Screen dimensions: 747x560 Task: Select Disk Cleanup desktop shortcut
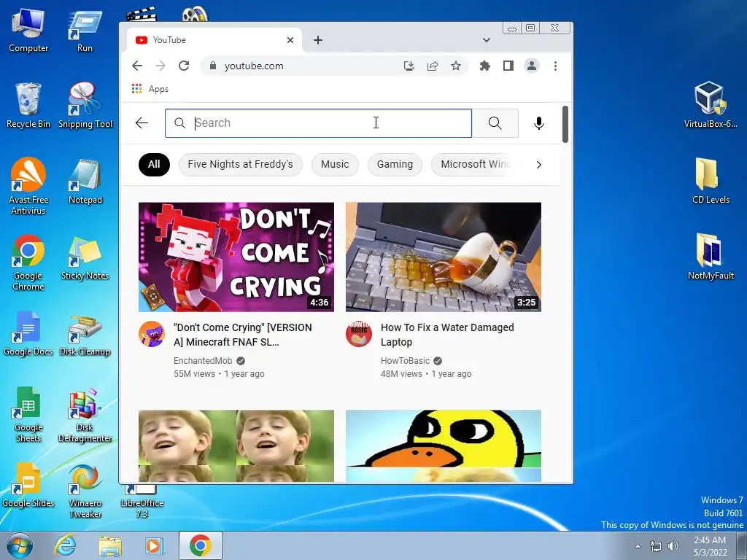point(85,335)
